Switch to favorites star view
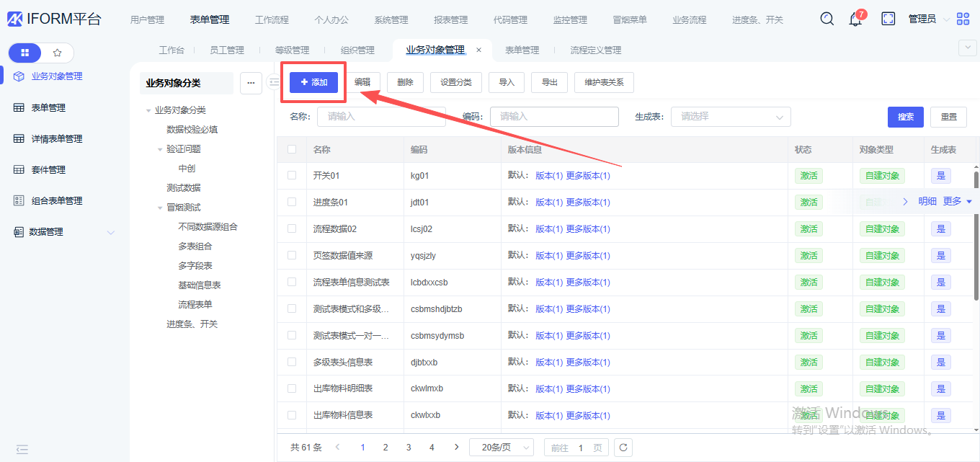The image size is (980, 462). pos(58,53)
